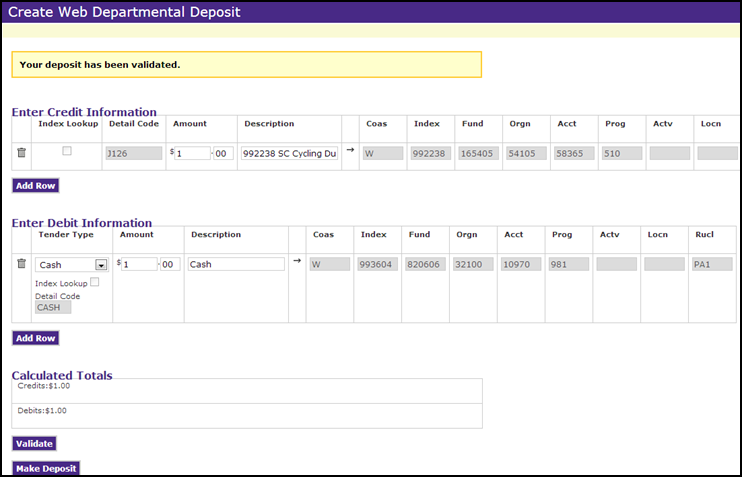
Task: Open the Tender Type Cash dropdown
Action: pos(101,265)
